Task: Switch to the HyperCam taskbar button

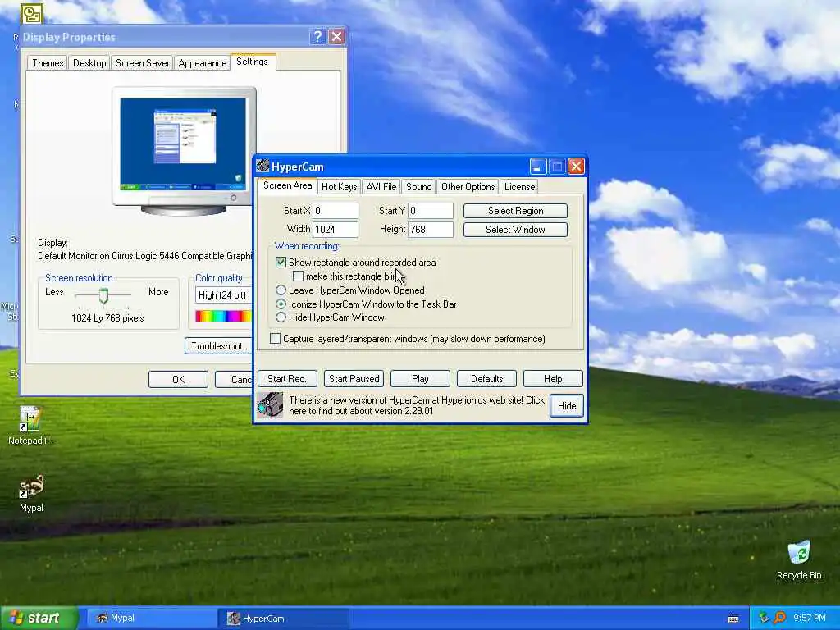Action: [x=285, y=619]
